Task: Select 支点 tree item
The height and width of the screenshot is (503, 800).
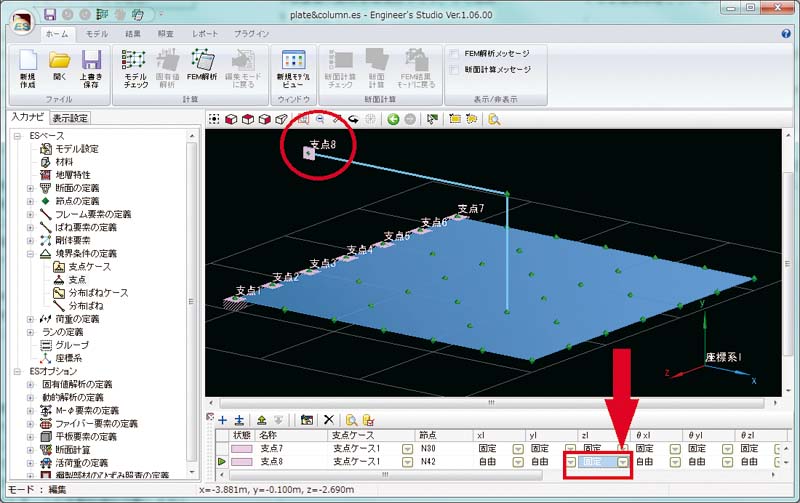Action: (x=77, y=280)
